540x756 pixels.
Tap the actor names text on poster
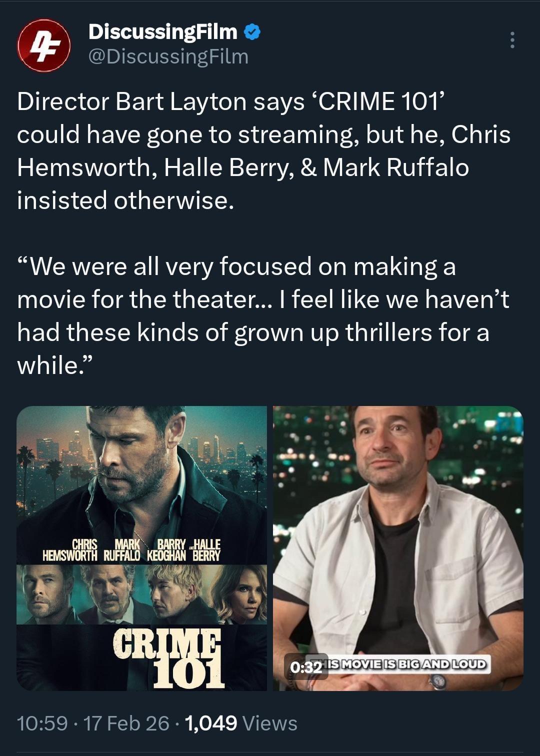pyautogui.click(x=131, y=550)
